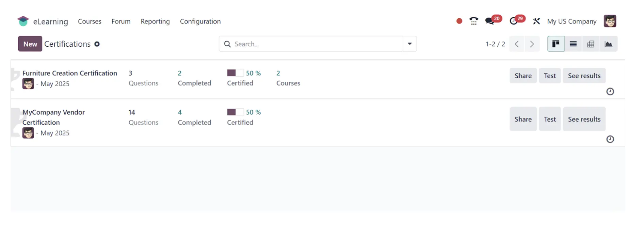See results for Furniture Creation Certification

coord(584,76)
